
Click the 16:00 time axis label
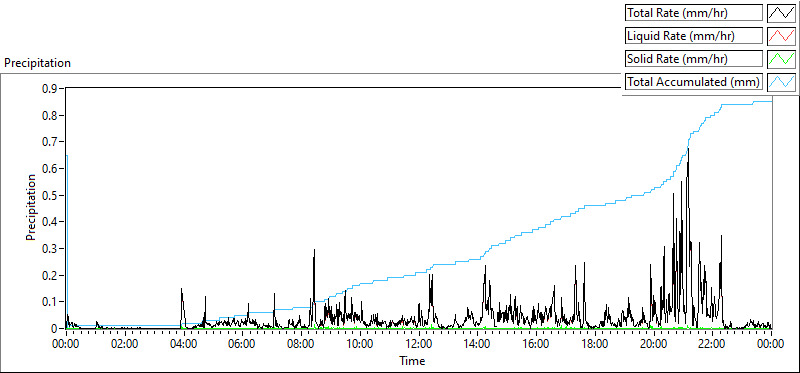coord(536,344)
